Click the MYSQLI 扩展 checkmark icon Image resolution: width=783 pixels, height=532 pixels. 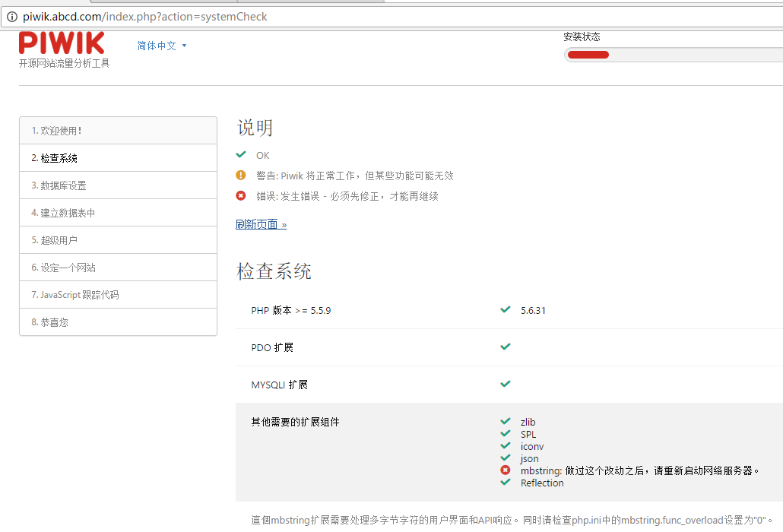[506, 384]
